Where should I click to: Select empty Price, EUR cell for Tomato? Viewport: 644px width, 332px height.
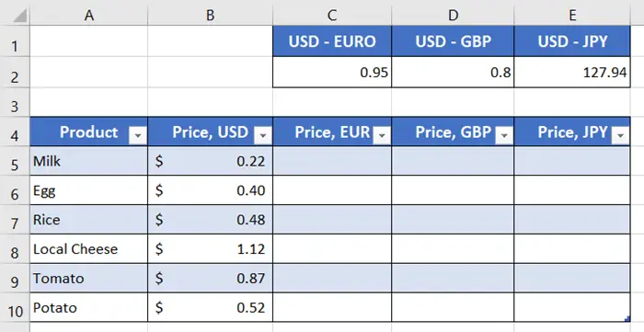click(x=332, y=279)
